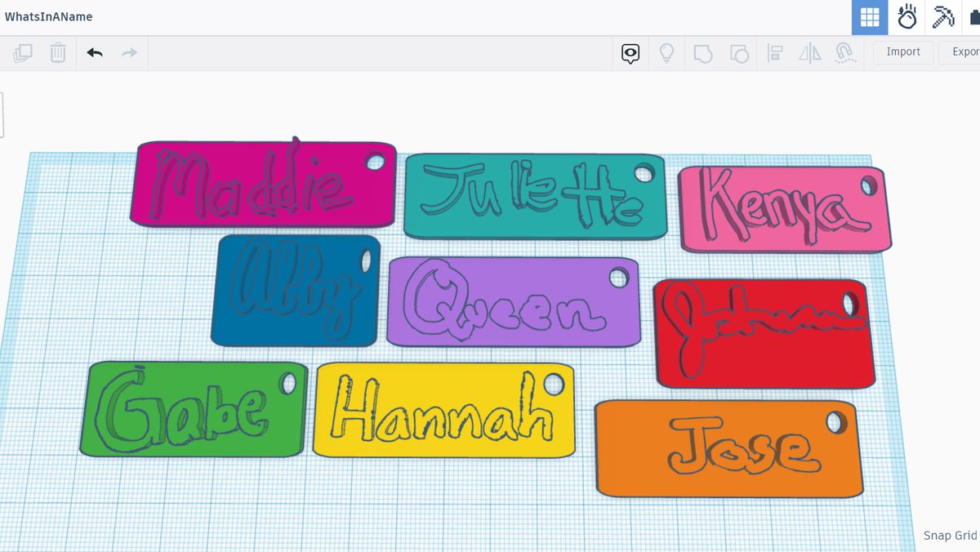Click the Show All lightbulb icon

coord(666,52)
